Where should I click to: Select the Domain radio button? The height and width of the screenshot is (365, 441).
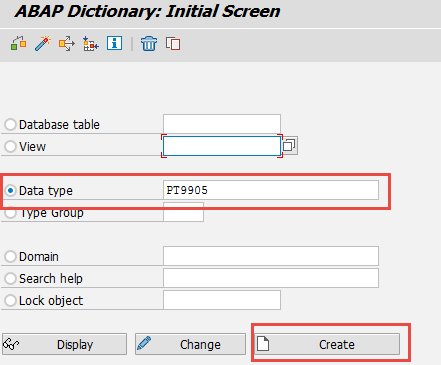tap(10, 256)
